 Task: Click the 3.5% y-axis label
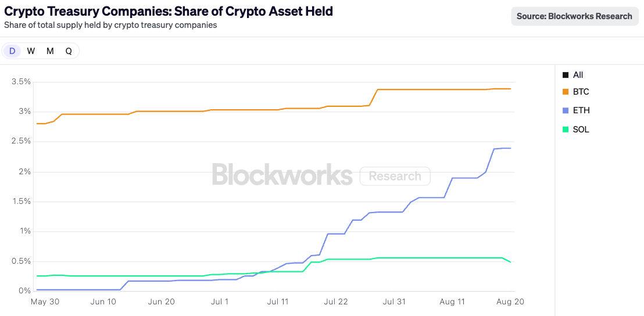21,82
